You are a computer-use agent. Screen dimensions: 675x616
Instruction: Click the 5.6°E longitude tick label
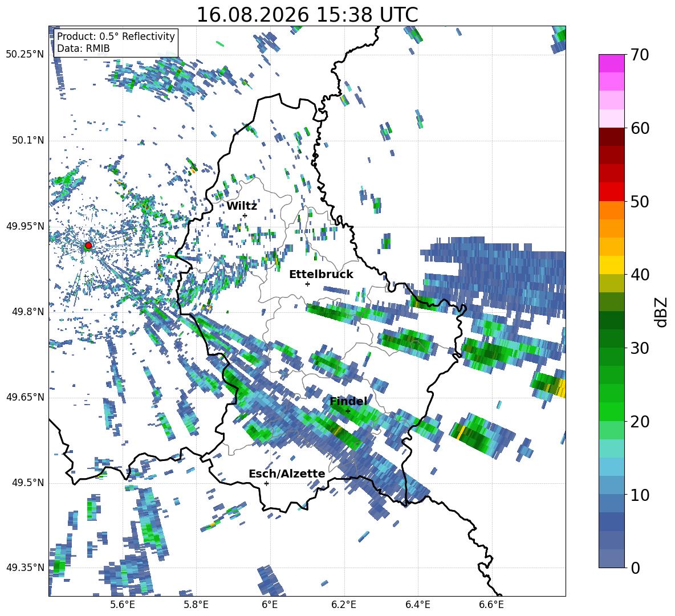pyautogui.click(x=123, y=605)
